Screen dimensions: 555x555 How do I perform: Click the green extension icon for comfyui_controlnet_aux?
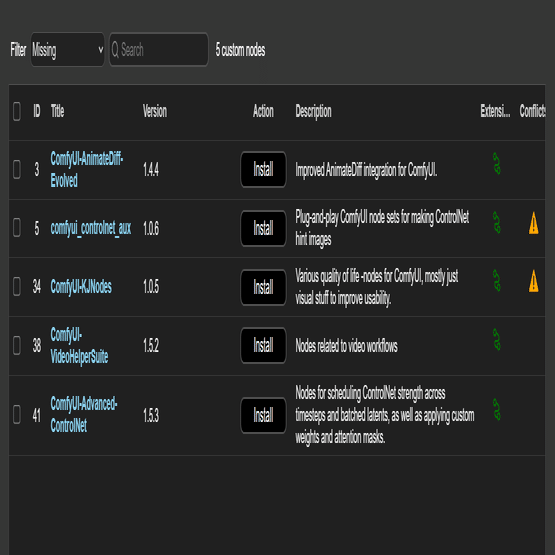click(x=497, y=222)
